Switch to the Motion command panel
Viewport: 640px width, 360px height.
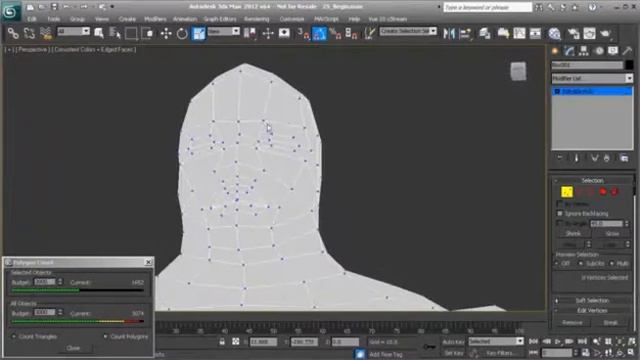click(x=599, y=51)
